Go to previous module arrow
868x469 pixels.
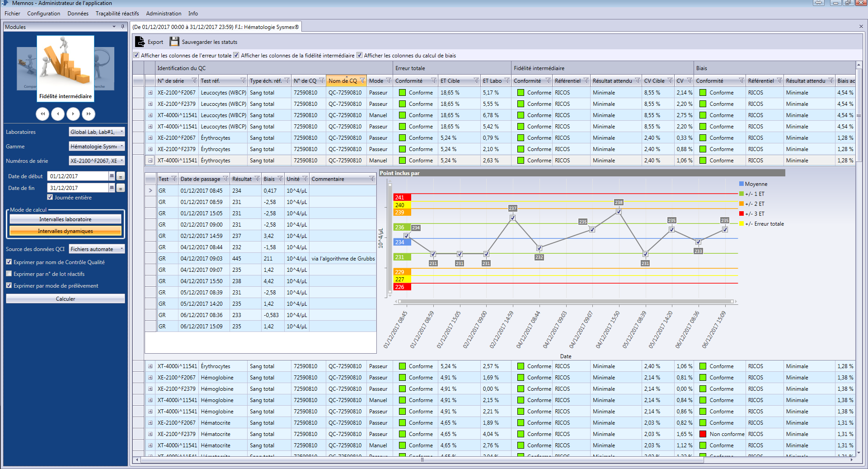(58, 114)
